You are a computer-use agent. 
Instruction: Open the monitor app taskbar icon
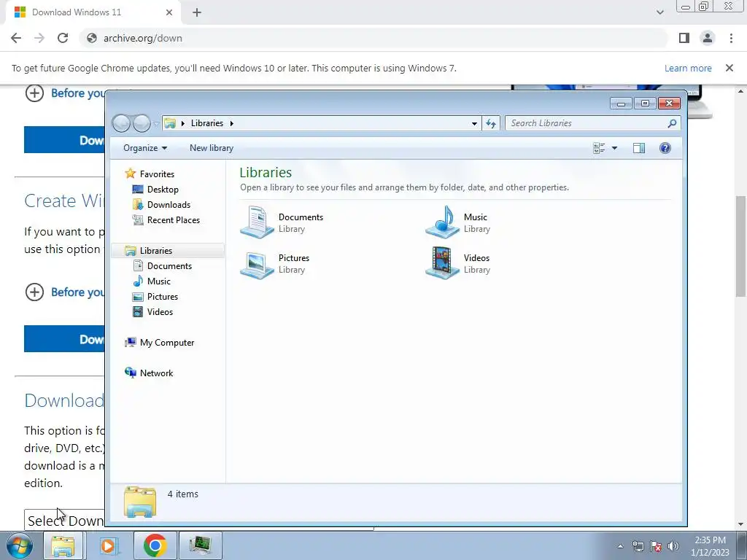tap(201, 545)
